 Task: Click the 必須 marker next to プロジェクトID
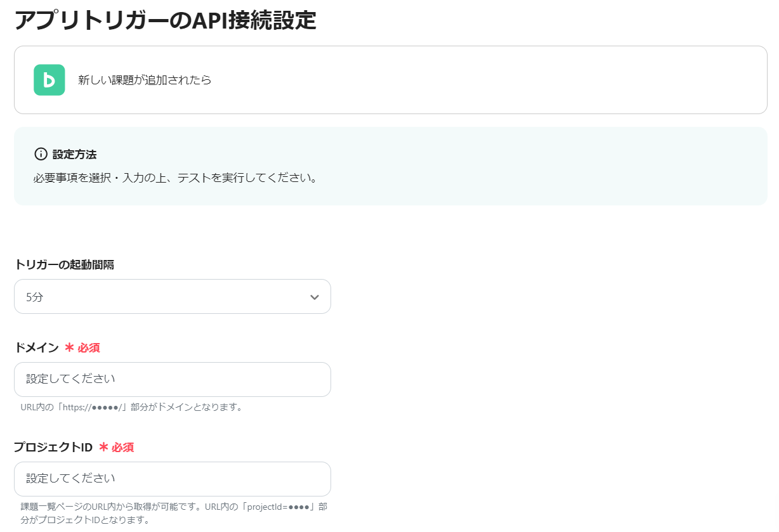pos(117,447)
